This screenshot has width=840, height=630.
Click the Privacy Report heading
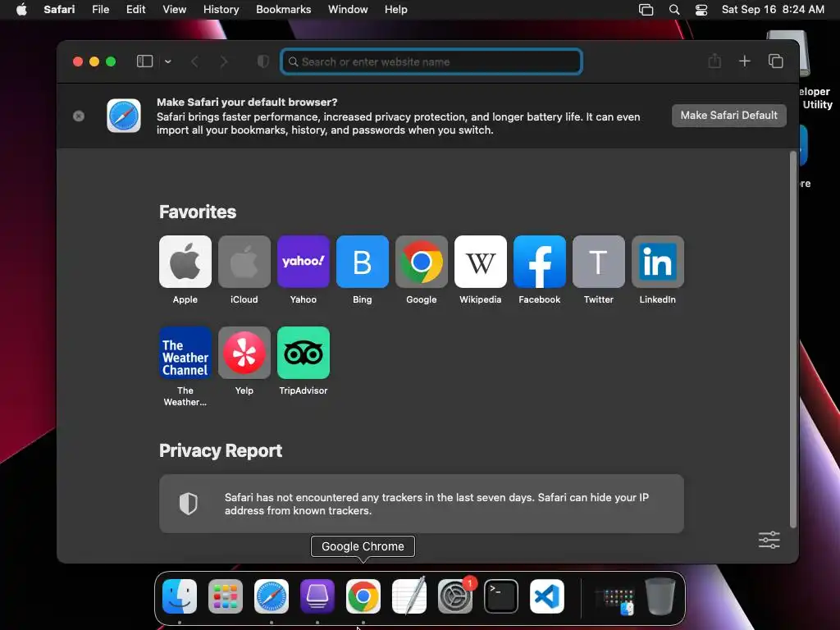[220, 450]
